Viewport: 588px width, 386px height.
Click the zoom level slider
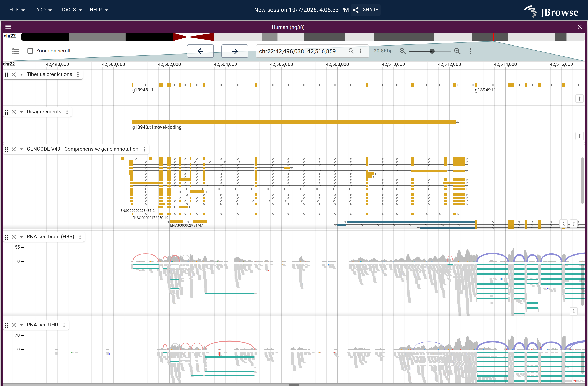pos(430,51)
